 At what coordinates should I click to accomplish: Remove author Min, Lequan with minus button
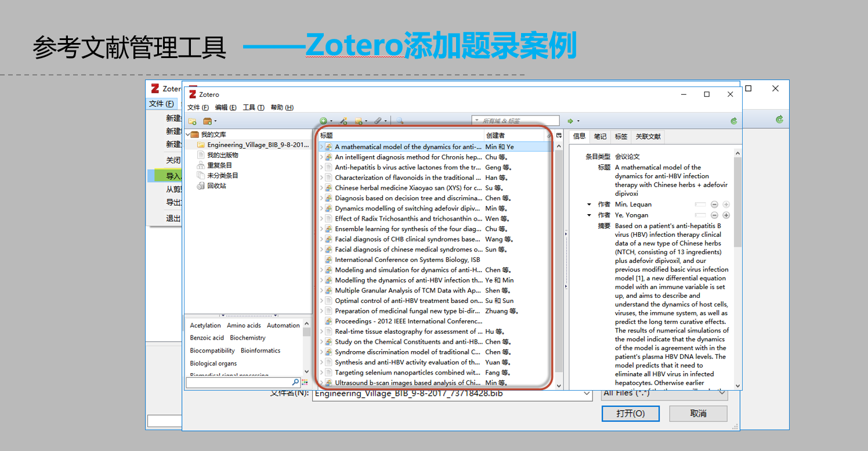pos(714,204)
